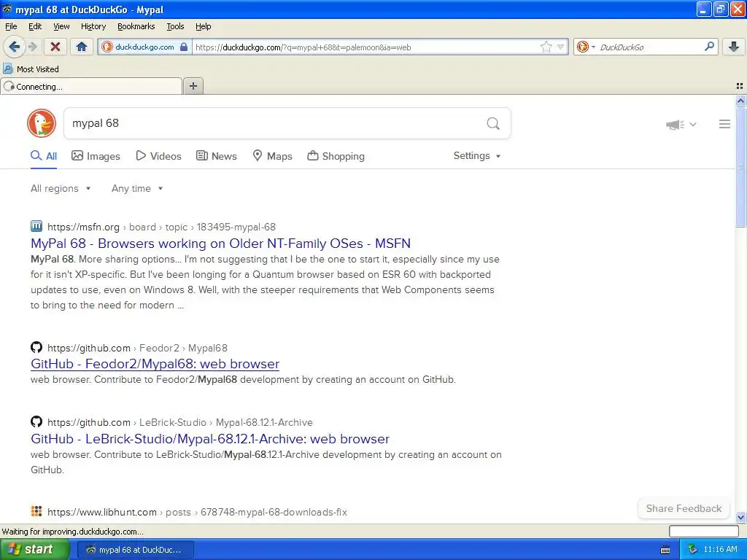Select the All results tab
This screenshot has width=747, height=560.
click(x=44, y=156)
